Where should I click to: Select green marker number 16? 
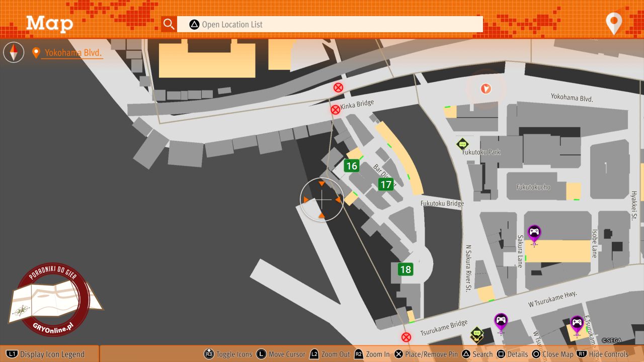352,165
